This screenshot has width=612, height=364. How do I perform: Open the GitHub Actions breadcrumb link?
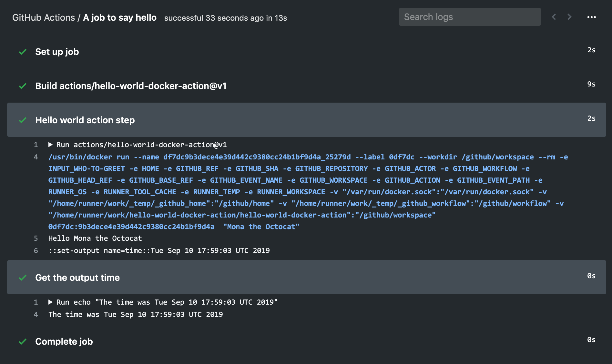pyautogui.click(x=44, y=17)
